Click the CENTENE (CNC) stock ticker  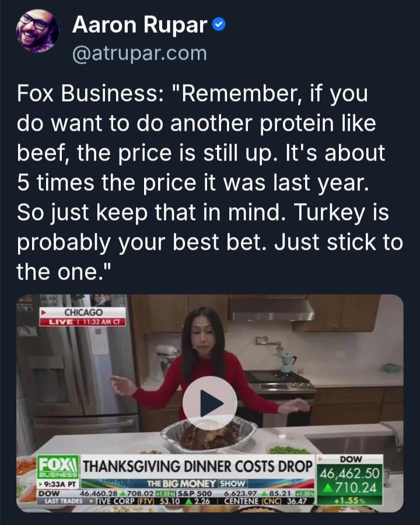tap(265, 501)
